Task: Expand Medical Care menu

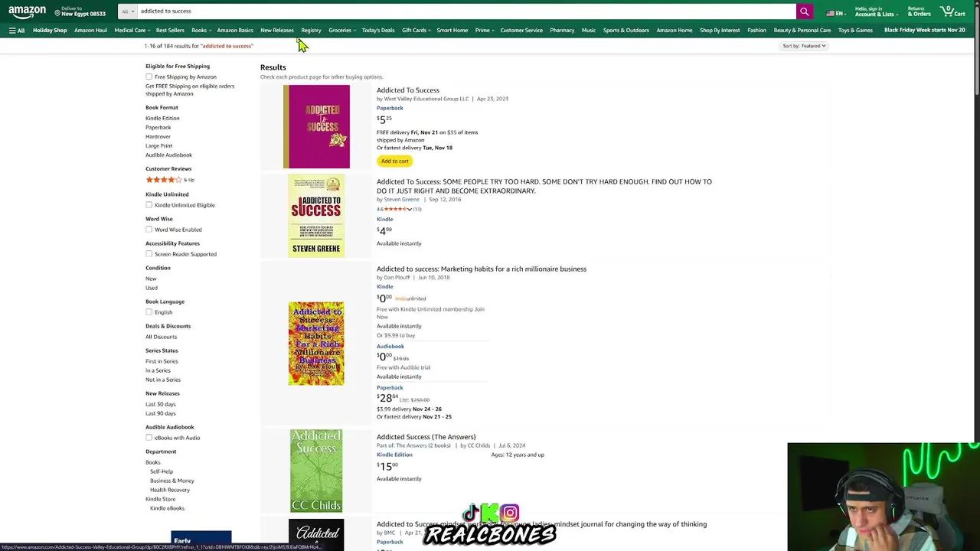Action: (x=132, y=31)
